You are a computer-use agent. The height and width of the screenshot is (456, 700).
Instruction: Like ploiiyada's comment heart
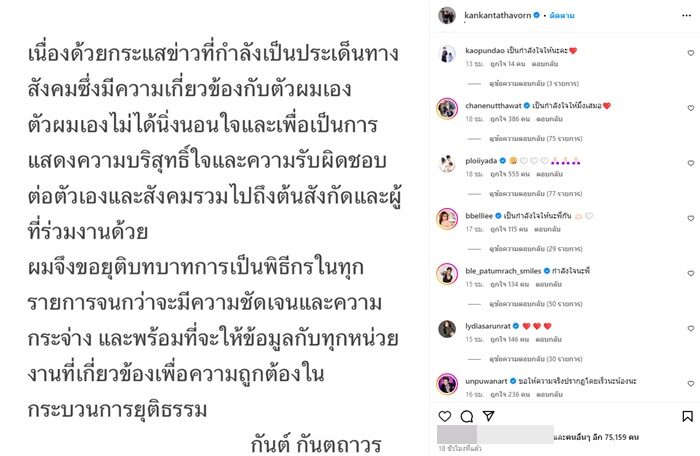691,163
